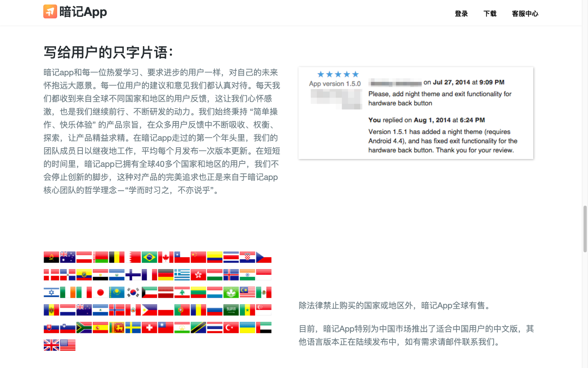588x368 pixels.
Task: Select the Kazakhstan flag
Action: click(117, 292)
